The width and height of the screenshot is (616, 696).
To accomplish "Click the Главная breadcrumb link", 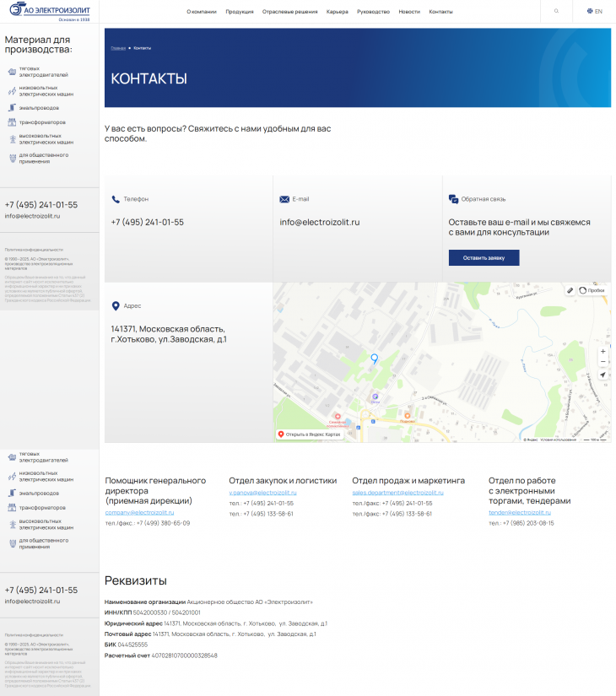I will pos(118,48).
